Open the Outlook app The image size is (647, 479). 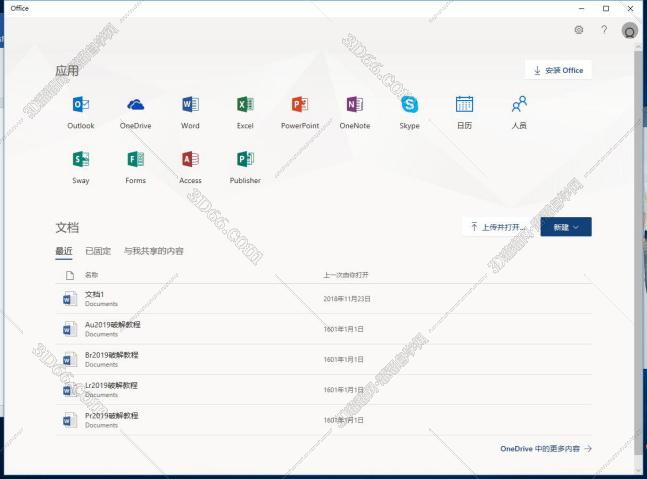81,113
